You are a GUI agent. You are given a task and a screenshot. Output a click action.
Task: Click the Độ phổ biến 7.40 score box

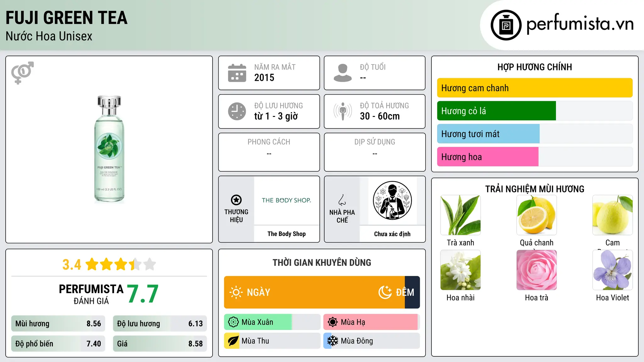coord(58,344)
